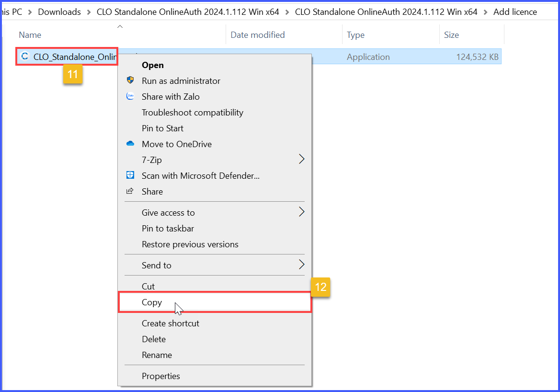Sort files by Date modified column
This screenshot has width=560, height=392.
257,35
